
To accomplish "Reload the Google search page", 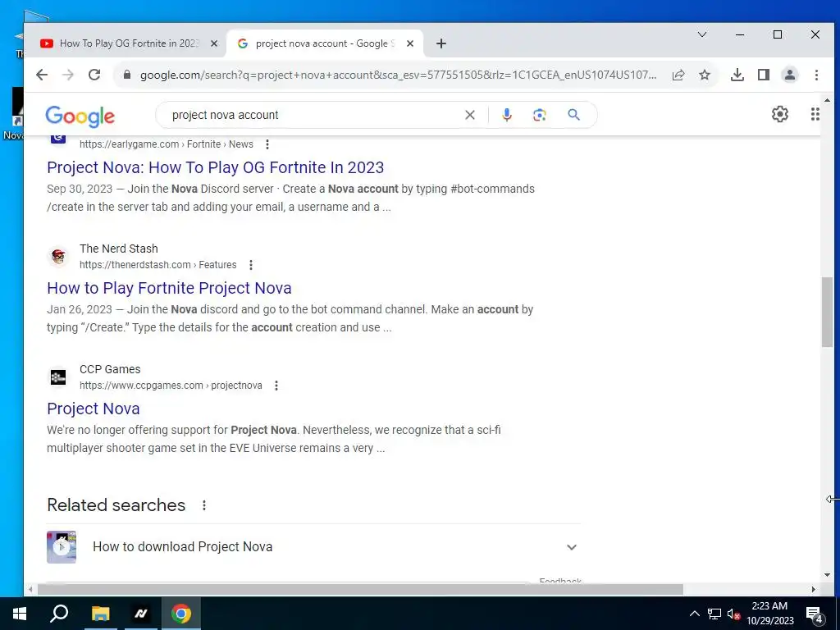I will 94,75.
